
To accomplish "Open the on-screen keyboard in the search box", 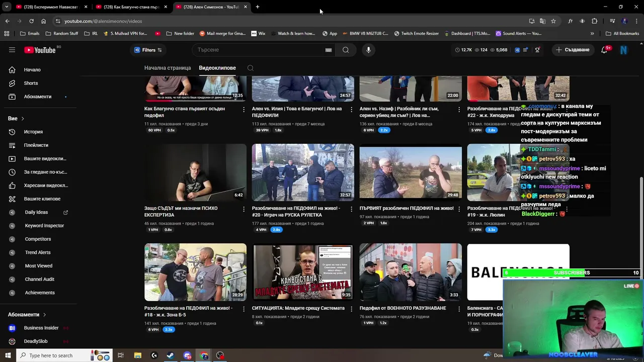I will point(329,50).
